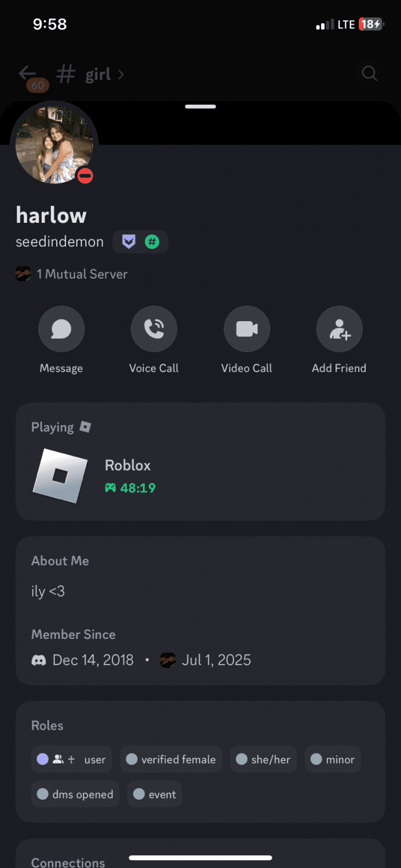The height and width of the screenshot is (868, 401).
Task: Tap the Add Friend icon
Action: point(339,329)
